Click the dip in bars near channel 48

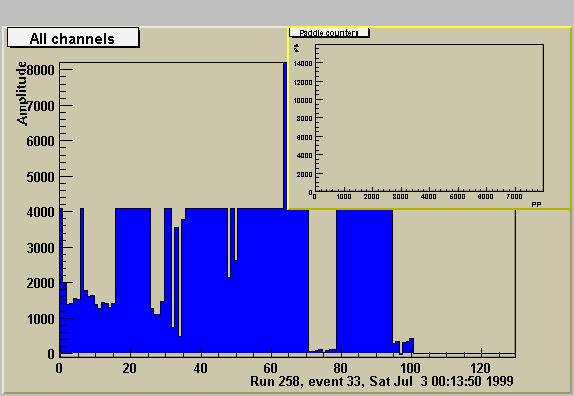(229, 243)
